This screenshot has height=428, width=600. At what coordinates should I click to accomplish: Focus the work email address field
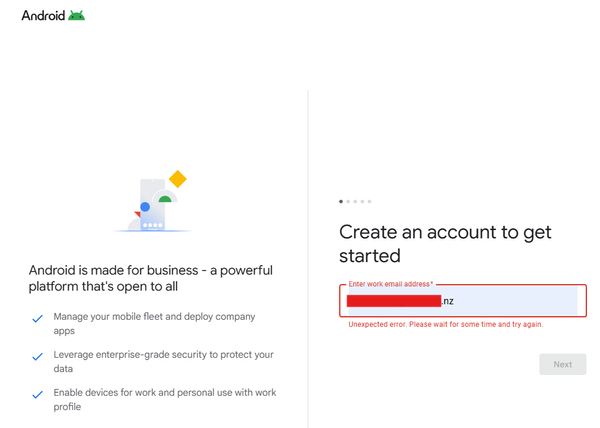pyautogui.click(x=463, y=301)
